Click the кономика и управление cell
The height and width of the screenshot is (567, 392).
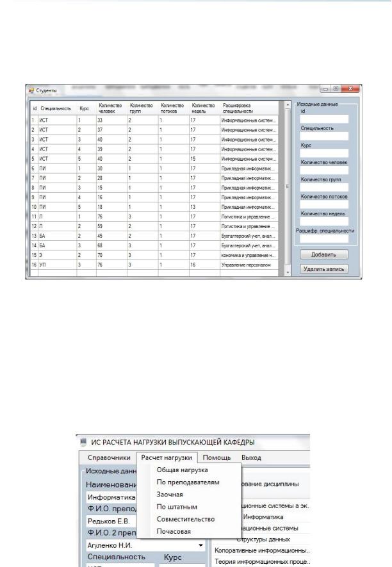(x=249, y=255)
